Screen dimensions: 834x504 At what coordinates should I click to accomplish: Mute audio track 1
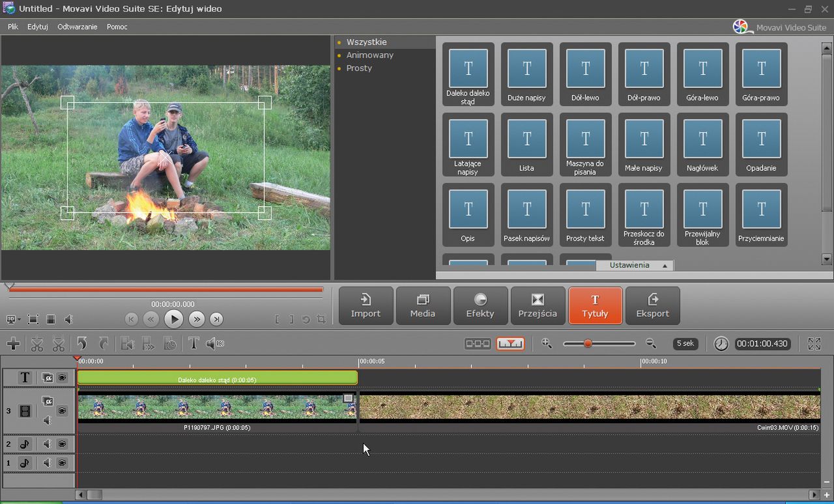click(x=47, y=463)
